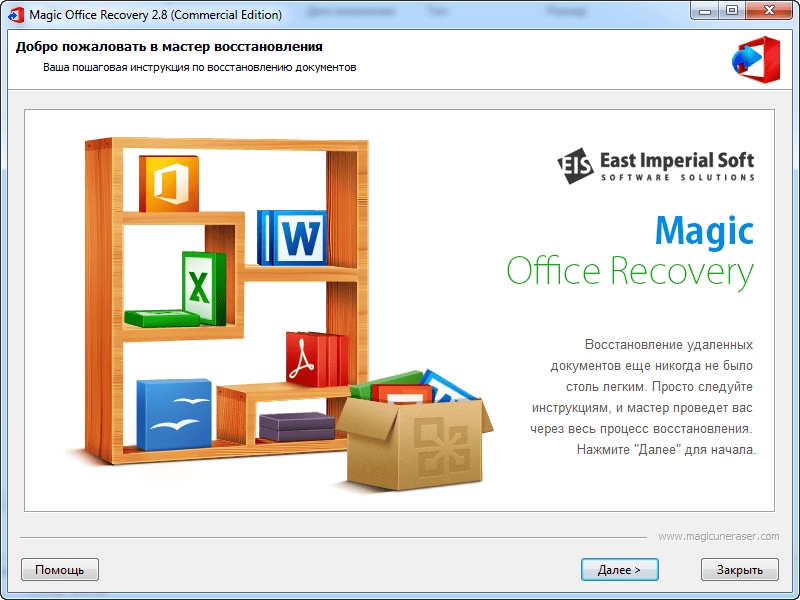Click the flat green book beside Excel
800x600 pixels.
162,318
